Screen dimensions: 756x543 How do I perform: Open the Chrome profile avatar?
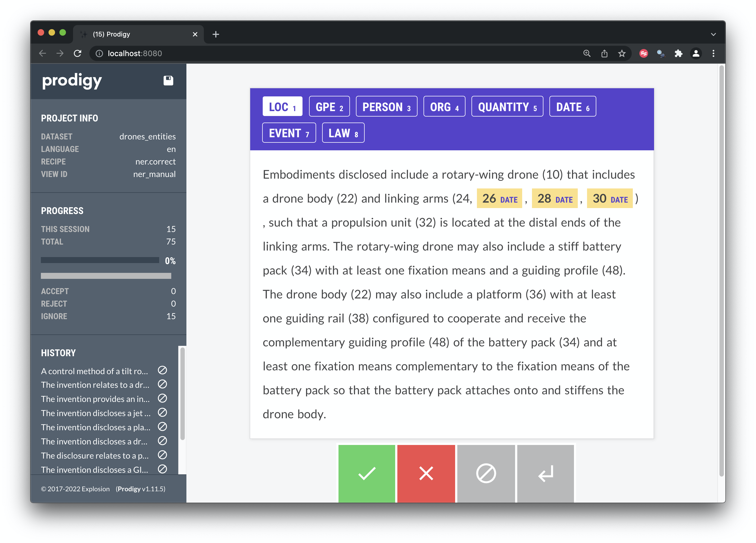coord(696,53)
